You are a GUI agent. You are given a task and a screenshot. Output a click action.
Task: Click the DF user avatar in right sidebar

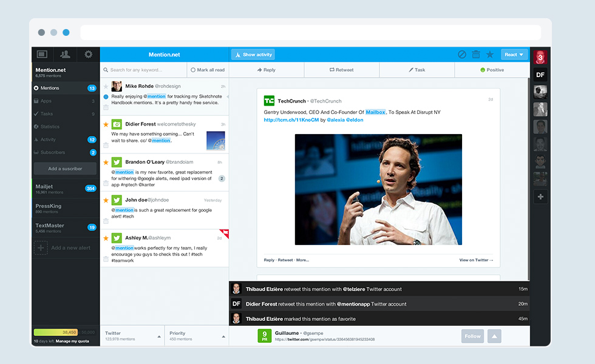(x=540, y=75)
